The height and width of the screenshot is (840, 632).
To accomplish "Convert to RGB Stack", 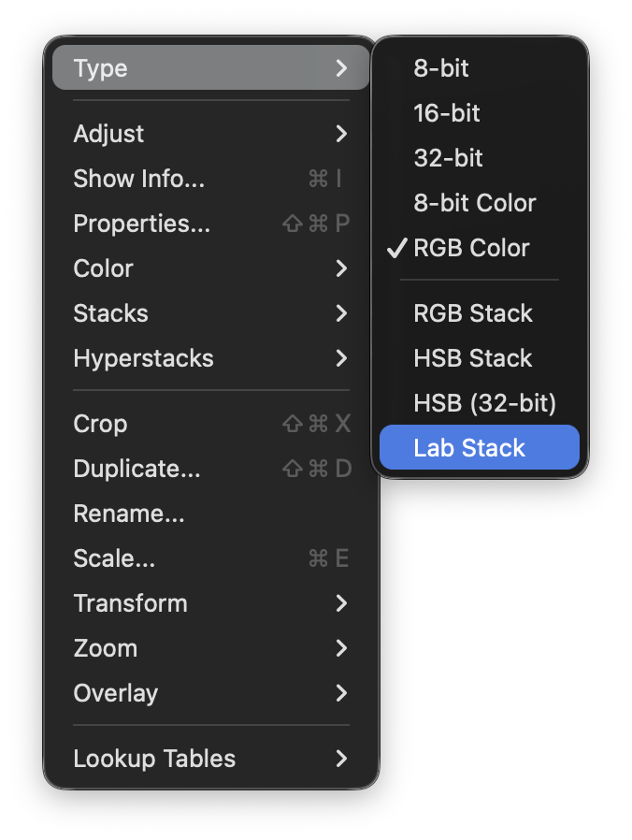I will (473, 313).
